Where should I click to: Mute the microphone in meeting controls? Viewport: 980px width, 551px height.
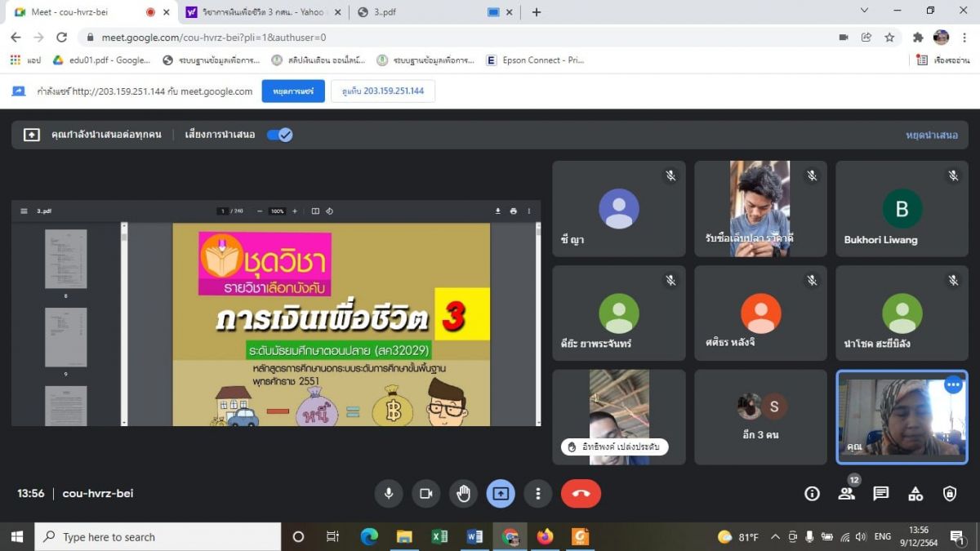click(389, 493)
